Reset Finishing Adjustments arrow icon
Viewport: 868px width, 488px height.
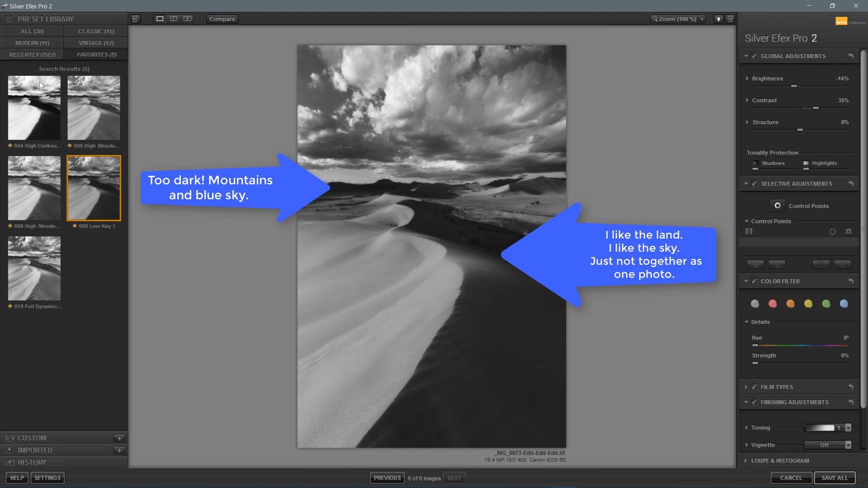(x=851, y=402)
